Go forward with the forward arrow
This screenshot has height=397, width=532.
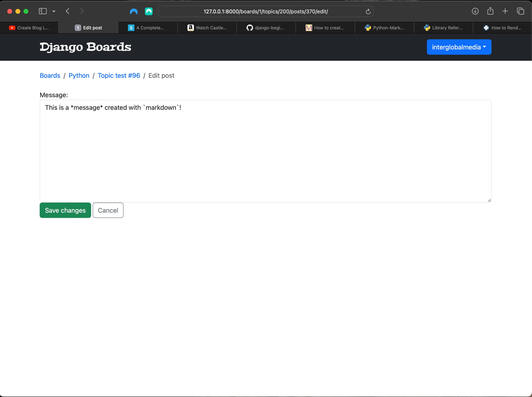[82, 11]
